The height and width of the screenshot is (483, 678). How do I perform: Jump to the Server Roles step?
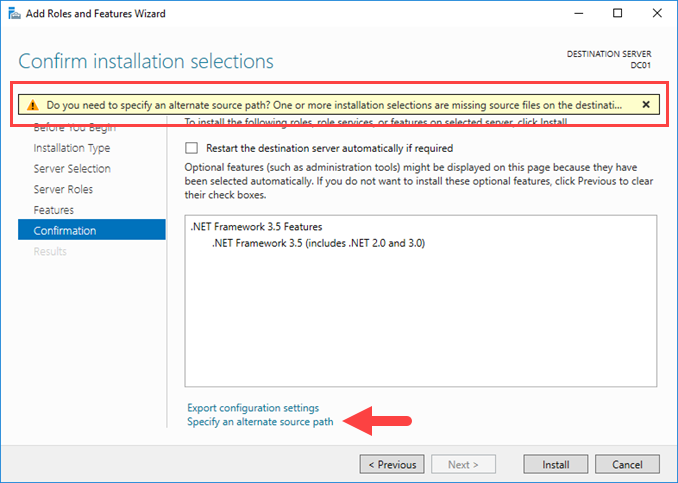point(63,189)
